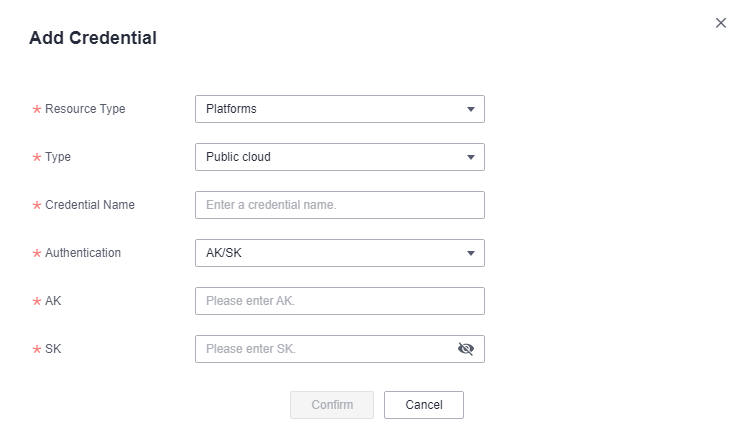Close the Add Credential dialog
The image size is (741, 442).
[721, 23]
